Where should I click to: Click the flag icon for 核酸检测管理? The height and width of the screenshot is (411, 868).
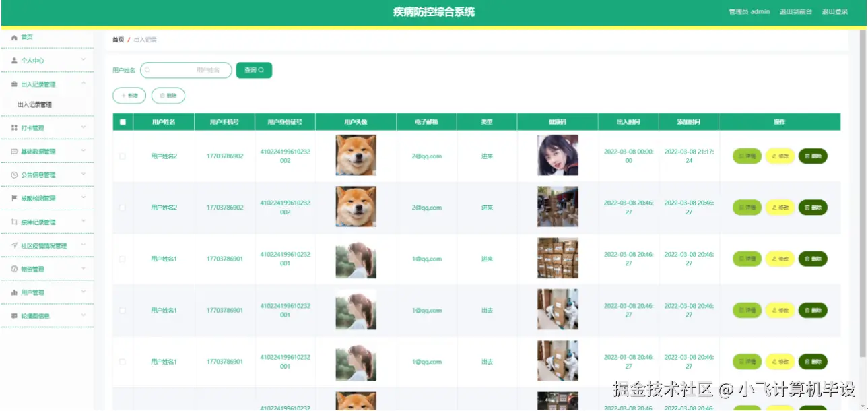coord(14,199)
